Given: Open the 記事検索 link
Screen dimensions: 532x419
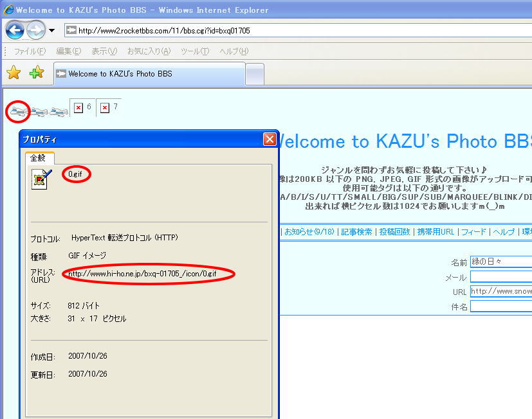Looking at the screenshot, I should coord(356,232).
